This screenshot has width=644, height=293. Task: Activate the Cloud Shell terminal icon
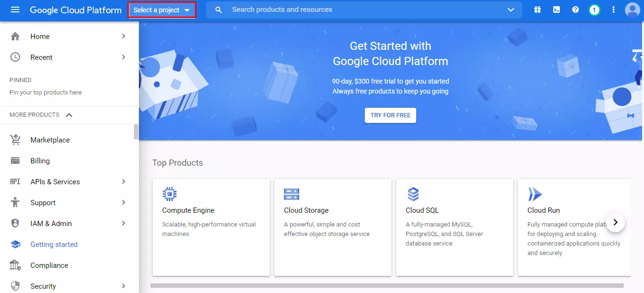click(556, 9)
